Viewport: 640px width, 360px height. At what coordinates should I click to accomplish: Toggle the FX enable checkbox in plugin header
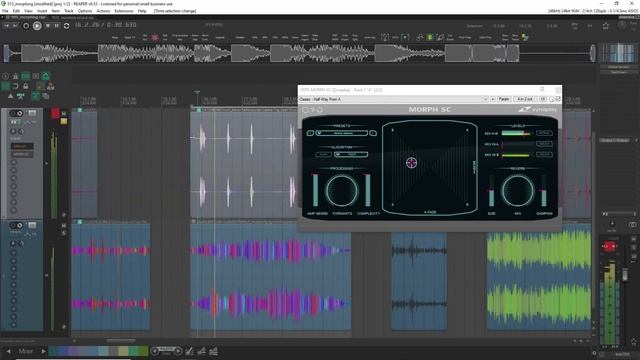558,99
